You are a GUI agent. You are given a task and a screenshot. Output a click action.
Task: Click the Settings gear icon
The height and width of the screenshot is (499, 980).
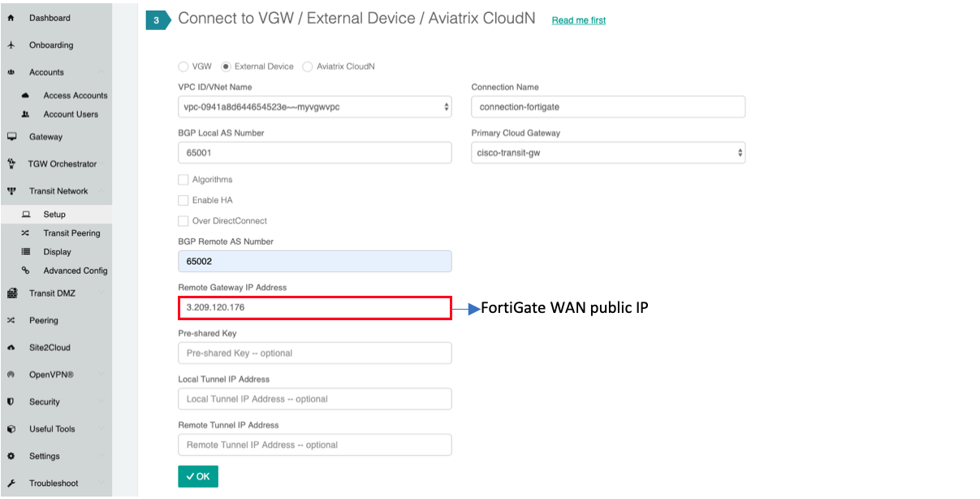(x=11, y=457)
